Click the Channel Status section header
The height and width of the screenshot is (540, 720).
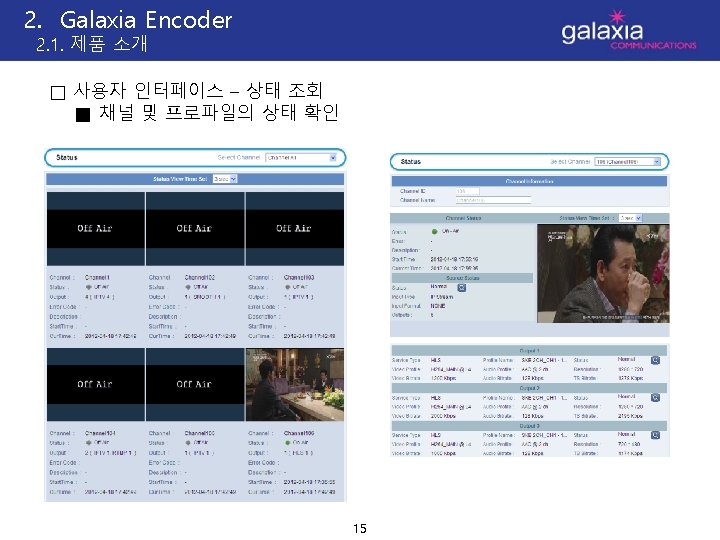pyautogui.click(x=463, y=218)
